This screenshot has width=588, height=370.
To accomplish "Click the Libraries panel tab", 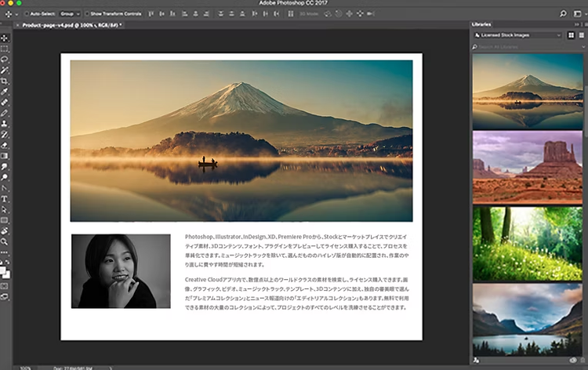I will [483, 25].
